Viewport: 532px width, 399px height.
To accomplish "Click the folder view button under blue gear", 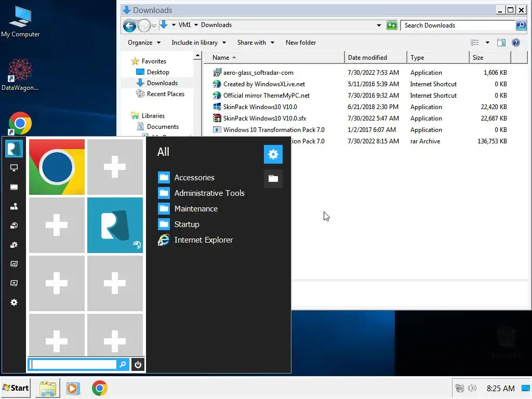I will [x=273, y=179].
